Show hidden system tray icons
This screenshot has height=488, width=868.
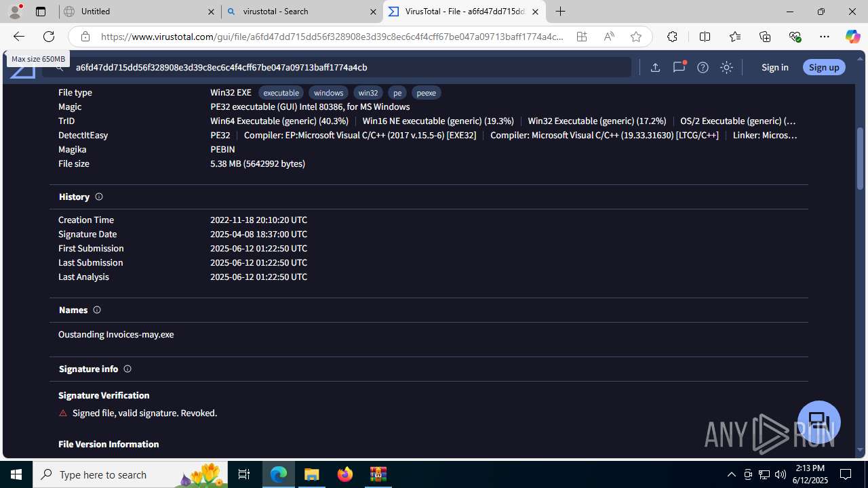point(731,474)
